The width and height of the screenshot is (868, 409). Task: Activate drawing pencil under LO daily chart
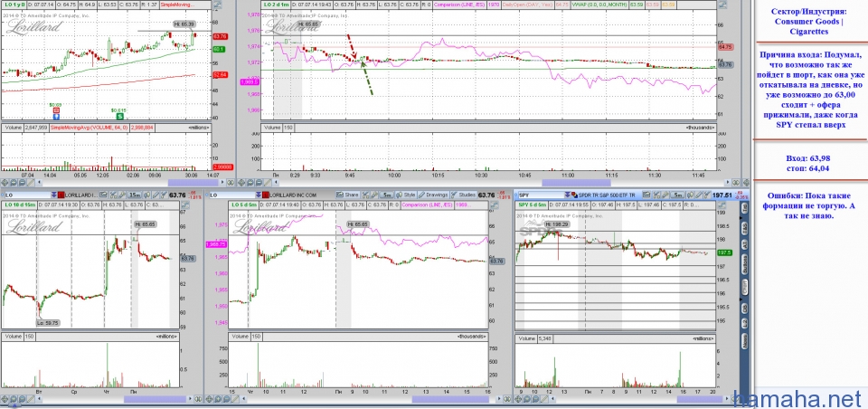click(x=31, y=183)
